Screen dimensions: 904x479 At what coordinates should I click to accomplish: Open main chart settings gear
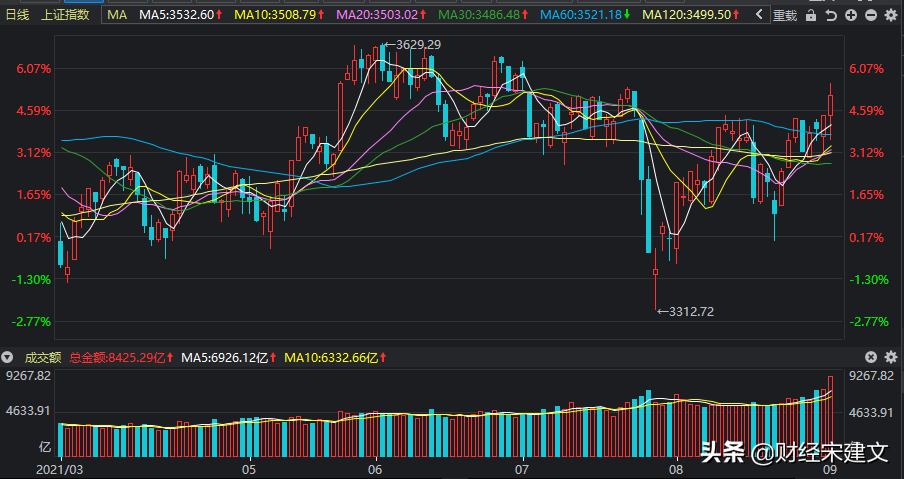888,15
